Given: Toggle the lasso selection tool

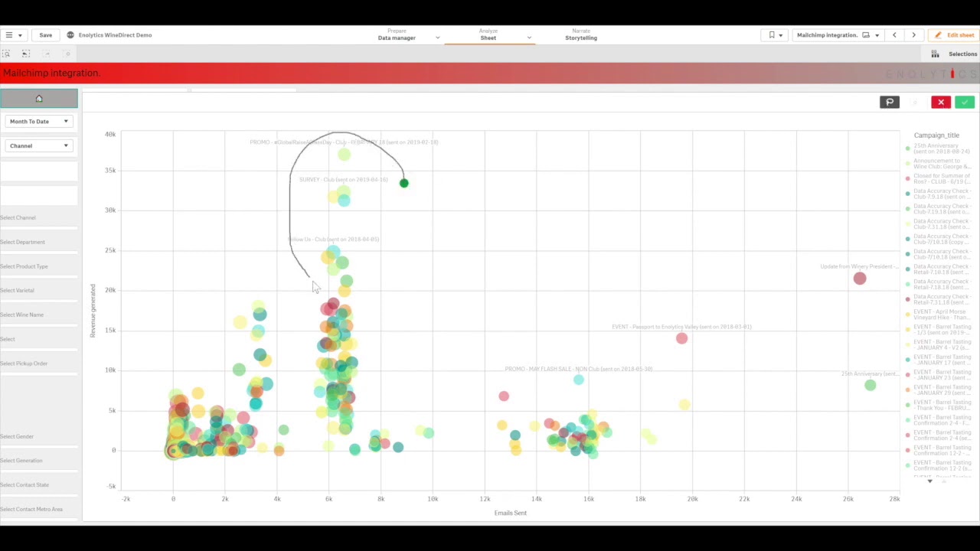Looking at the screenshot, I should tap(890, 102).
